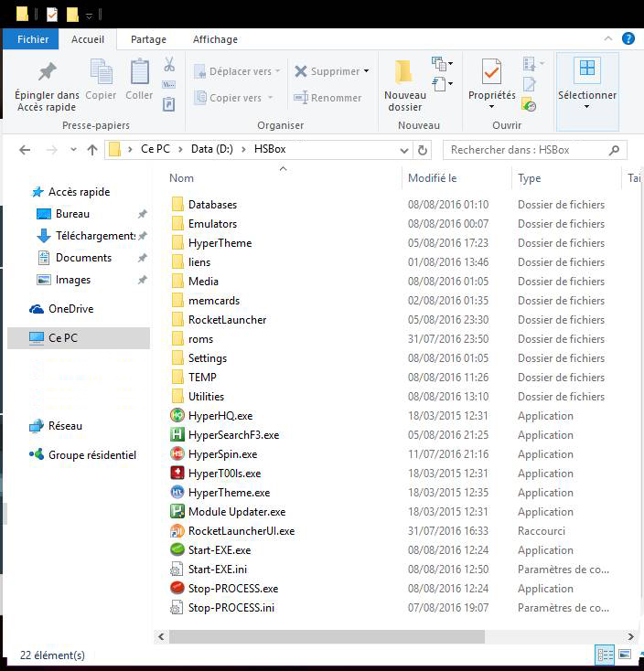Click the Copier ribbon icon
The width and height of the screenshot is (644, 671).
[x=101, y=71]
